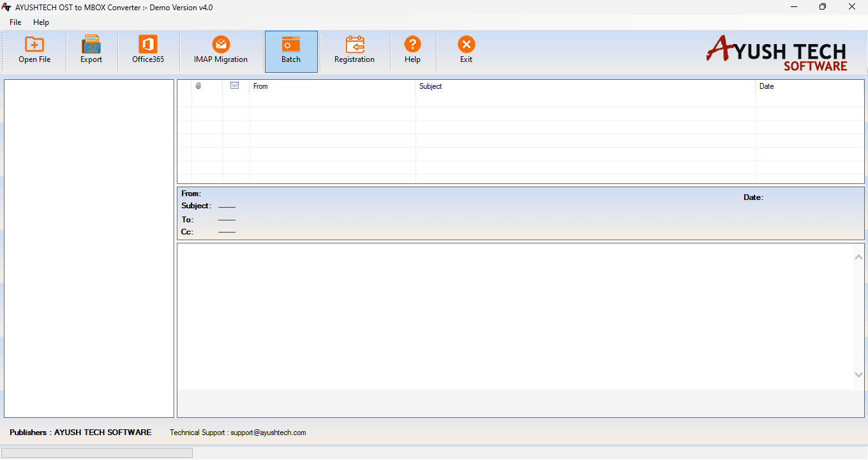Click the preview pane scroll down arrow
868x460 pixels.
(x=858, y=375)
